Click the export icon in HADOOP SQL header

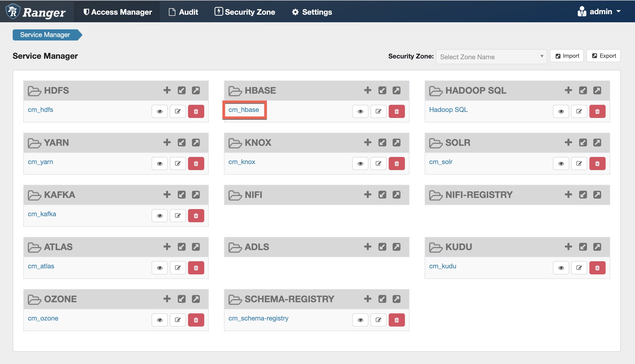(597, 90)
